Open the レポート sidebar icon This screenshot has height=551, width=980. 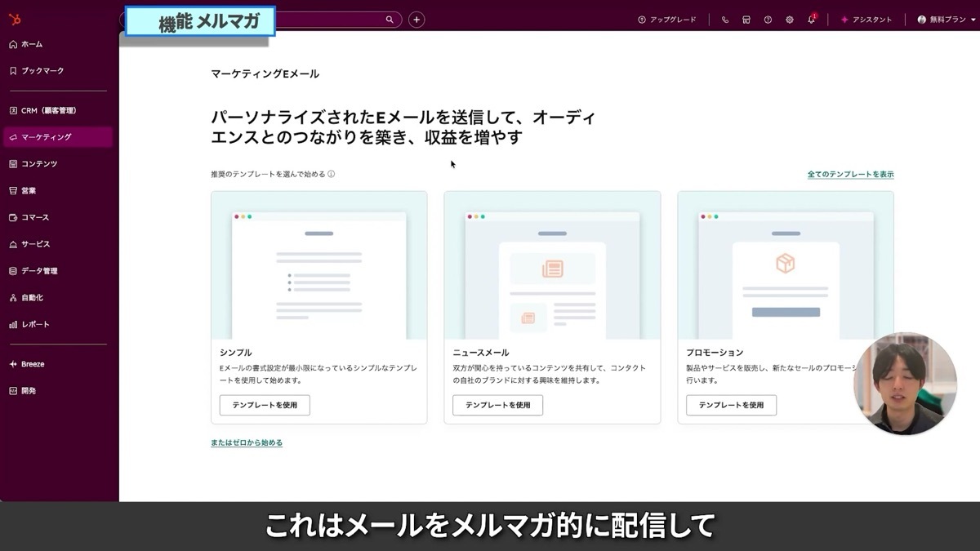tap(11, 324)
